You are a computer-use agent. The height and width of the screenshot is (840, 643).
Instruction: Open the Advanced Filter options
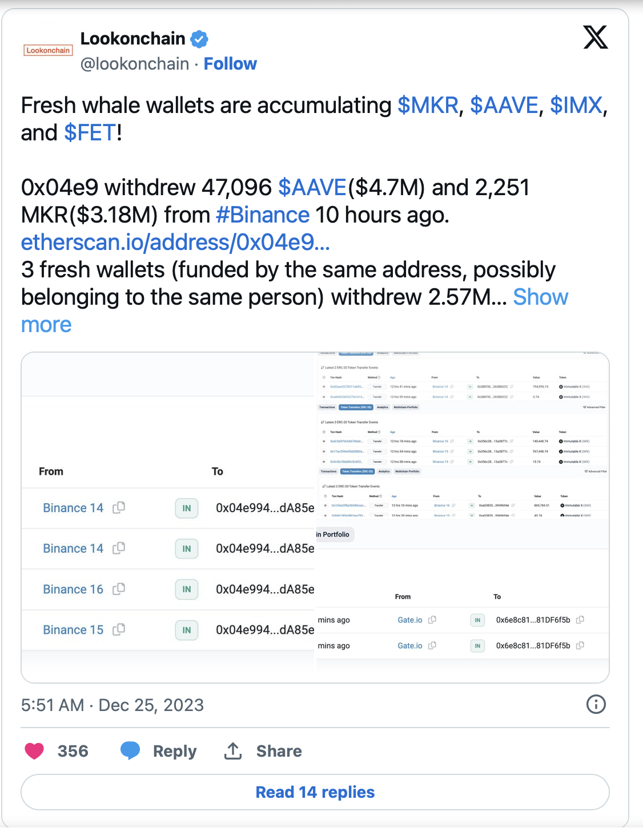(x=595, y=407)
